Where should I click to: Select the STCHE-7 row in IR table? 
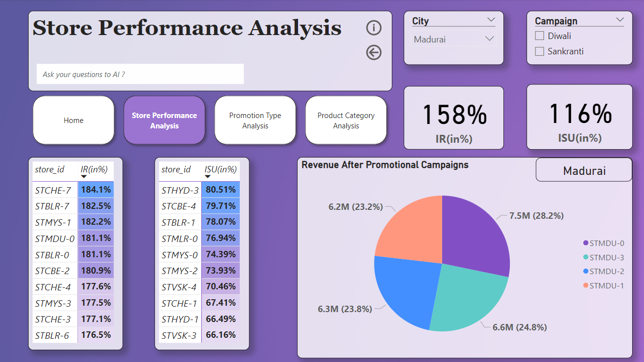point(53,190)
